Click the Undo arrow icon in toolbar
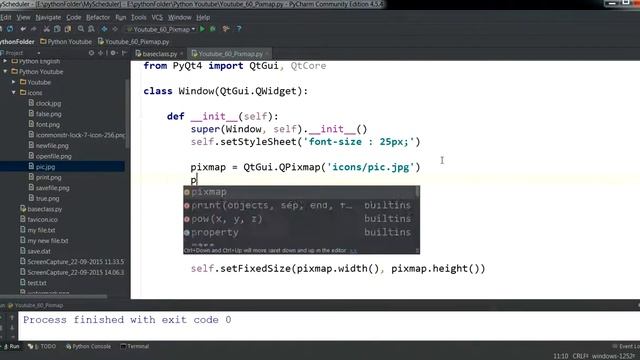The height and width of the screenshot is (360, 640). 23,29
